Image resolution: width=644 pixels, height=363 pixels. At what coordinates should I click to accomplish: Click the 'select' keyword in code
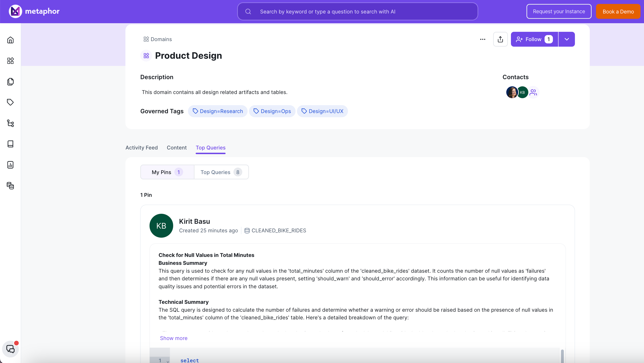[189, 360]
